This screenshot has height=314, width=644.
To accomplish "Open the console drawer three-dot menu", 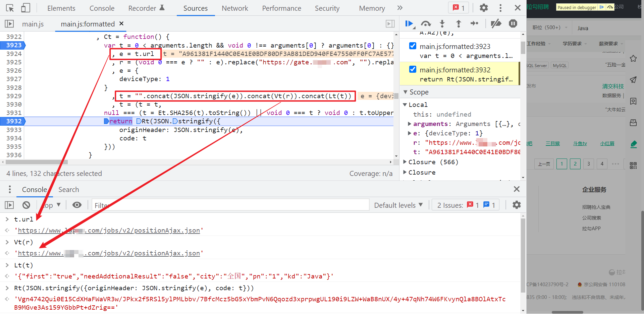I will click(x=10, y=189).
